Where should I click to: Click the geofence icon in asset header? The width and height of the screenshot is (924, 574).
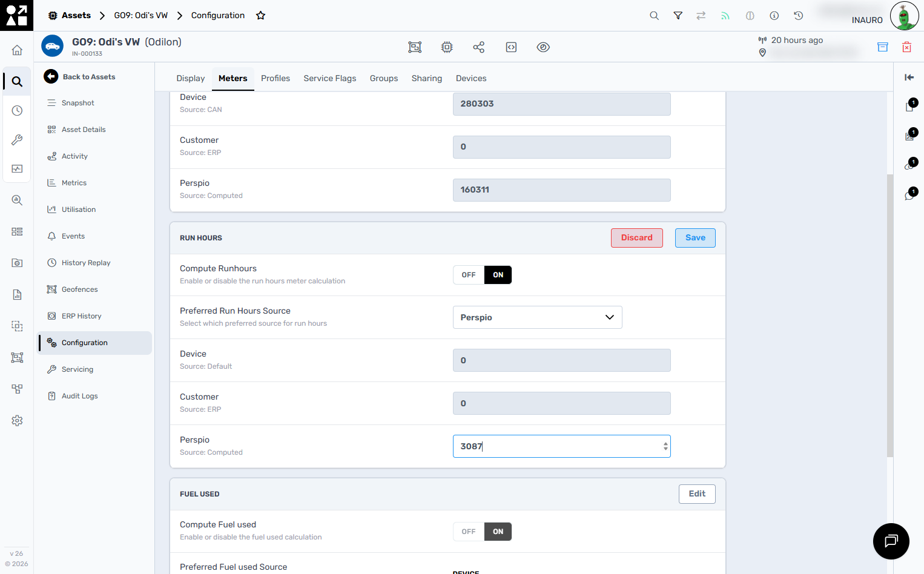point(415,47)
